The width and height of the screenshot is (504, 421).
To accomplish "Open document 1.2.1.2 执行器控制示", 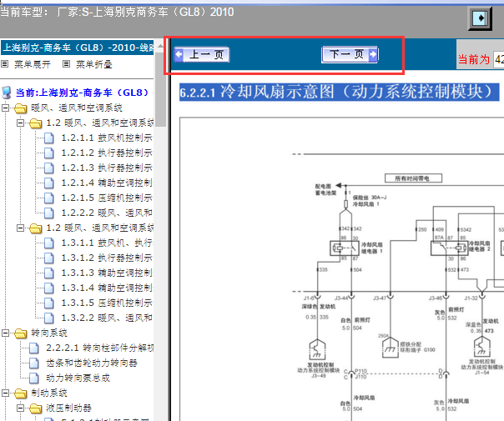I will pyautogui.click(x=107, y=153).
